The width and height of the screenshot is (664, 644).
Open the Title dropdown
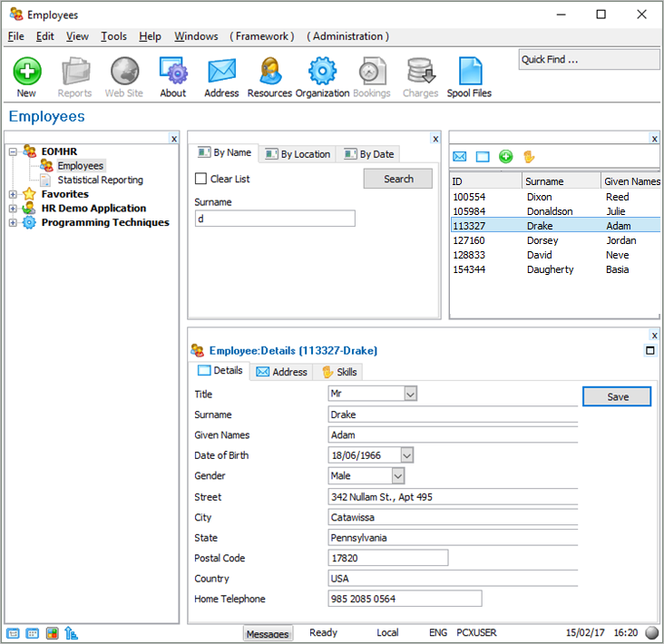[x=410, y=394]
